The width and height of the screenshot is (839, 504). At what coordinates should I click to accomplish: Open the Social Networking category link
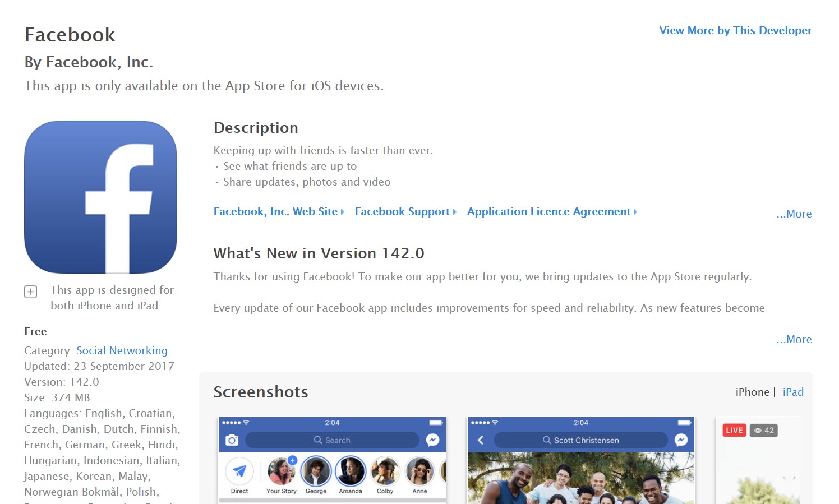point(122,350)
